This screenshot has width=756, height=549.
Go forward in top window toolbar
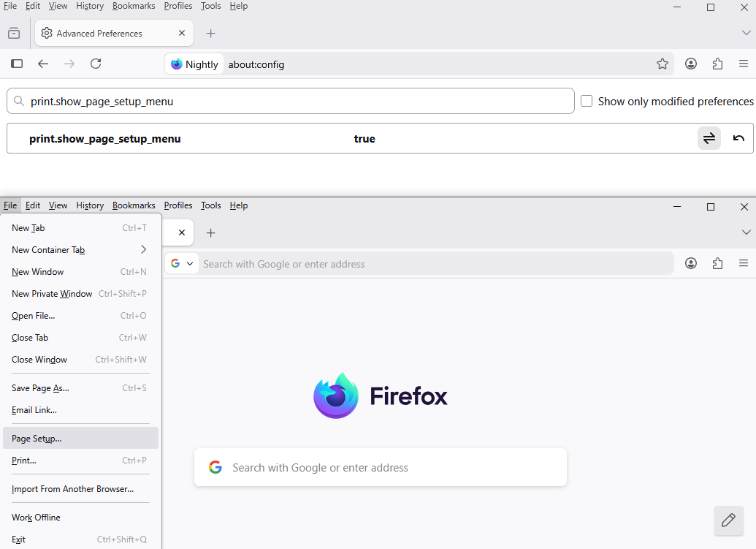pyautogui.click(x=69, y=64)
